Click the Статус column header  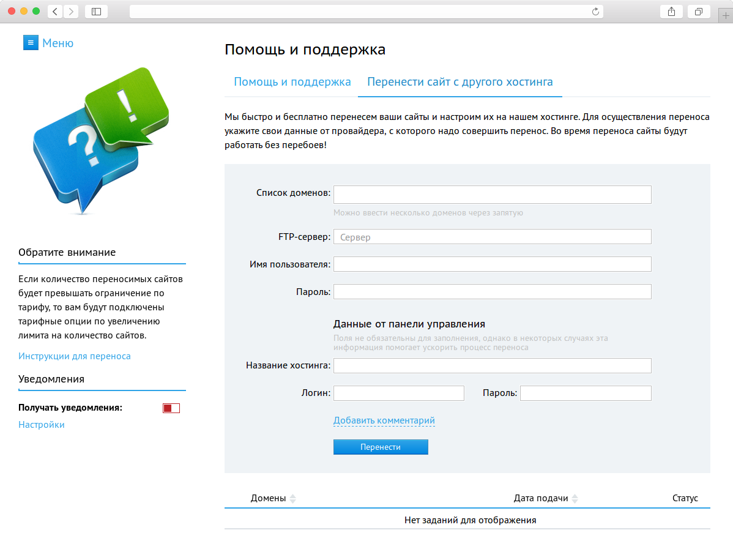tap(685, 498)
